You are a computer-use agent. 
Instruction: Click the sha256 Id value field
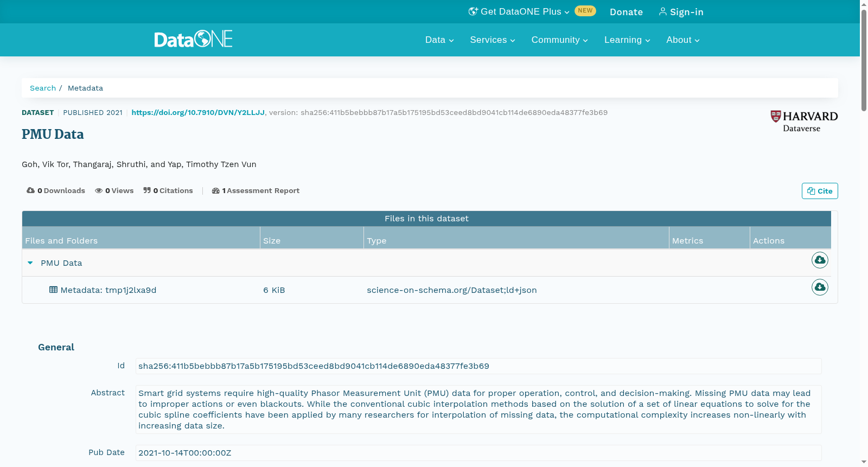click(x=478, y=366)
